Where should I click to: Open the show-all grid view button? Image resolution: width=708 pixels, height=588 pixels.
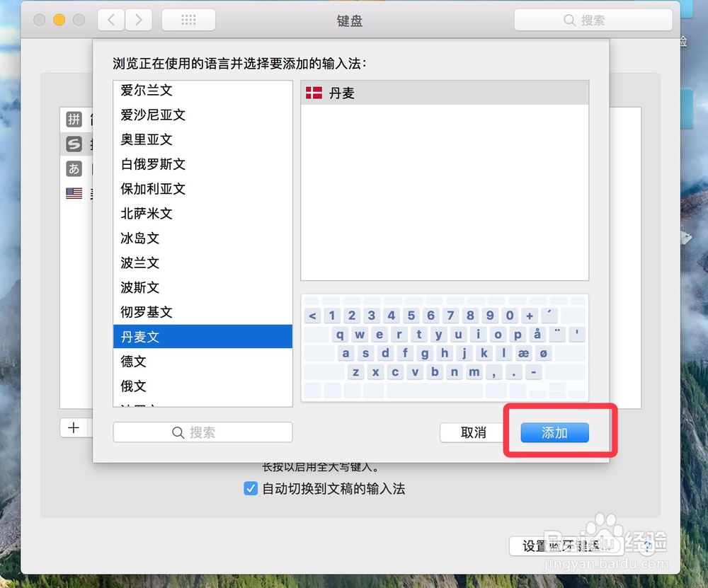point(188,20)
